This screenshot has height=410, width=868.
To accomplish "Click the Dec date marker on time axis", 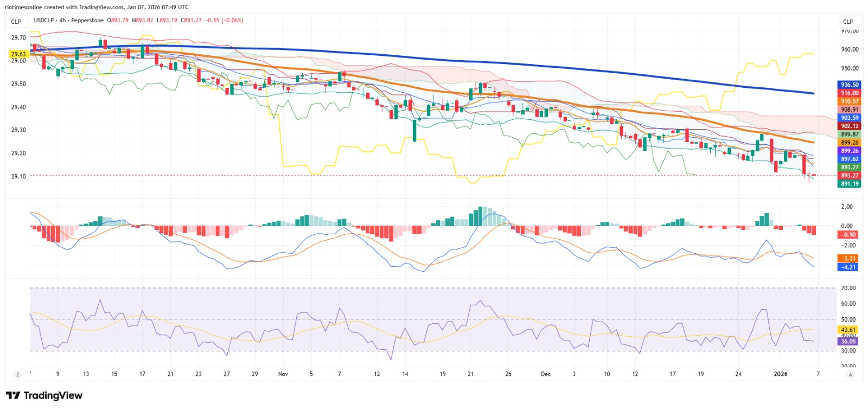I will coord(546,374).
